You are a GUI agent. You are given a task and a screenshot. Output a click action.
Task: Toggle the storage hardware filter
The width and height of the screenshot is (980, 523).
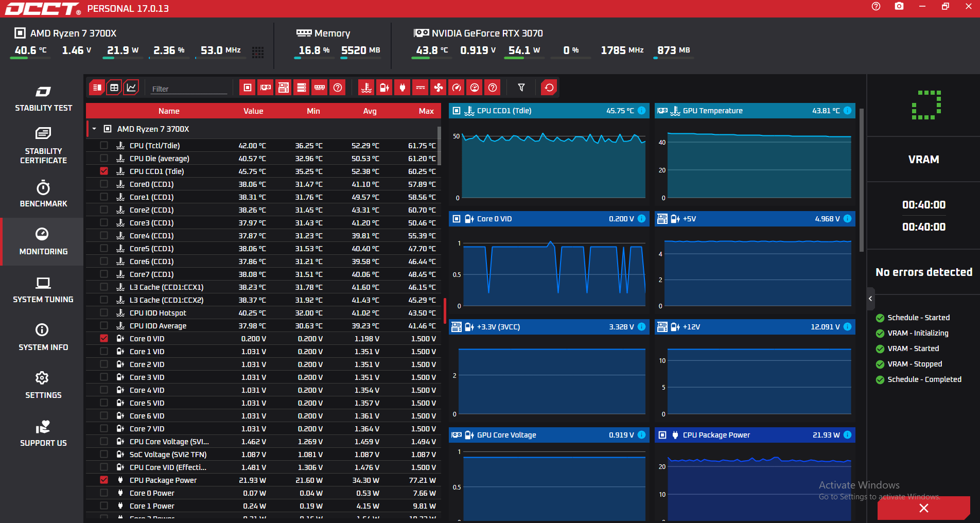(302, 88)
